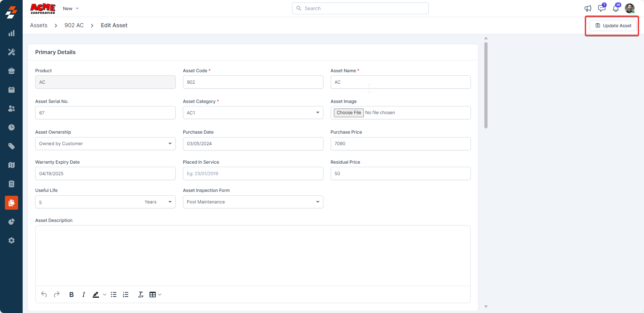The width and height of the screenshot is (644, 313).
Task: Toggle italic formatting in description editor
Action: (x=84, y=295)
